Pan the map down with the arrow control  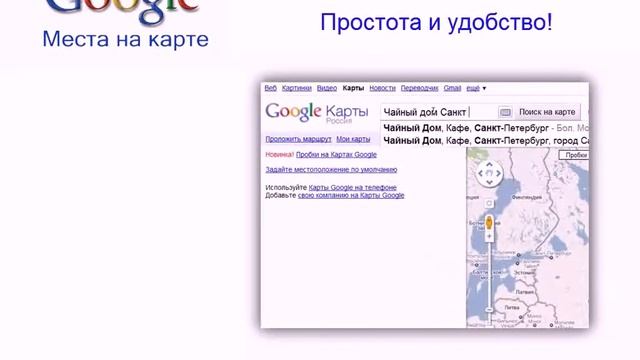coord(489,182)
